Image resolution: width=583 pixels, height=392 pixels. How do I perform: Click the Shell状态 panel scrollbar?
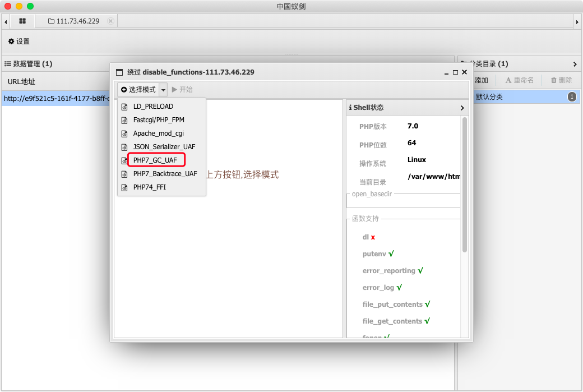pyautogui.click(x=464, y=185)
